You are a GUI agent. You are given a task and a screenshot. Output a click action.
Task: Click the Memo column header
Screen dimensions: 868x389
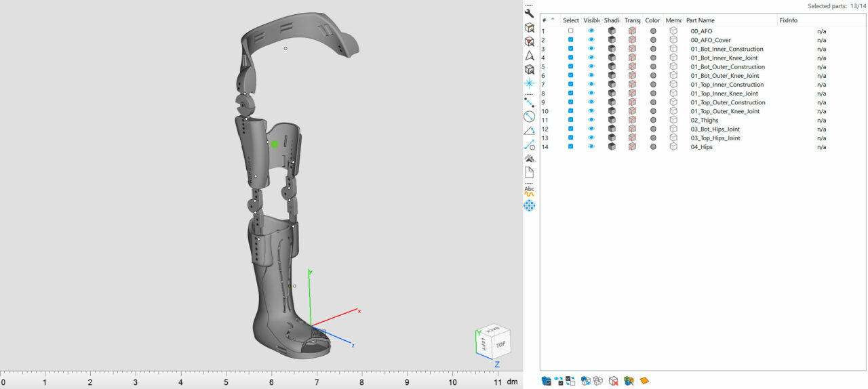click(673, 20)
